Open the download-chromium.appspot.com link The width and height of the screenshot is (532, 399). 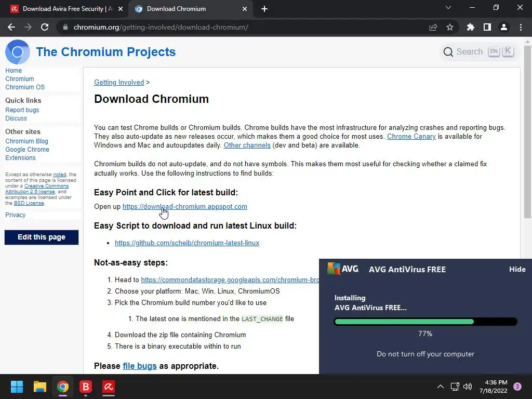[184, 207]
